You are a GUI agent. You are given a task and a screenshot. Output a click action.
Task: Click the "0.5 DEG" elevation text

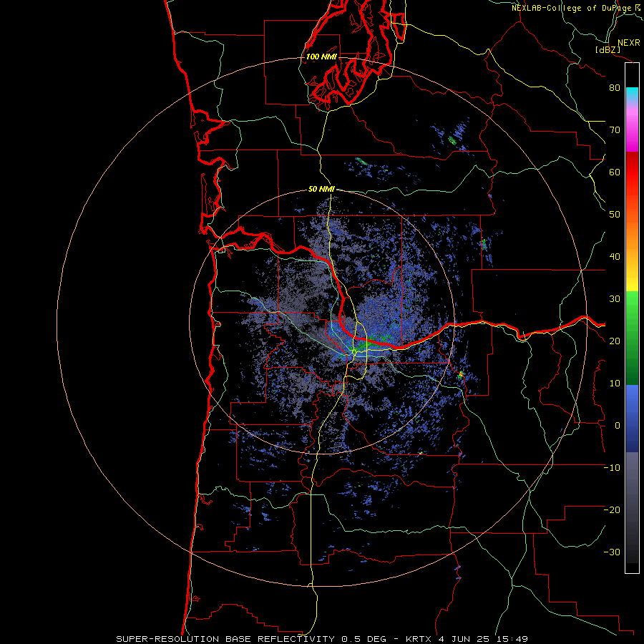[364, 639]
